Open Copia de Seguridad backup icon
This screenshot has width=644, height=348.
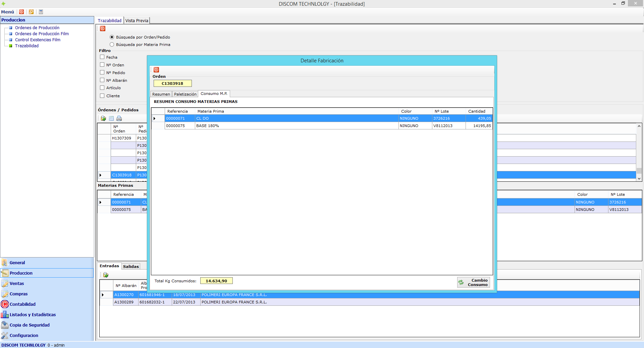[x=5, y=325]
